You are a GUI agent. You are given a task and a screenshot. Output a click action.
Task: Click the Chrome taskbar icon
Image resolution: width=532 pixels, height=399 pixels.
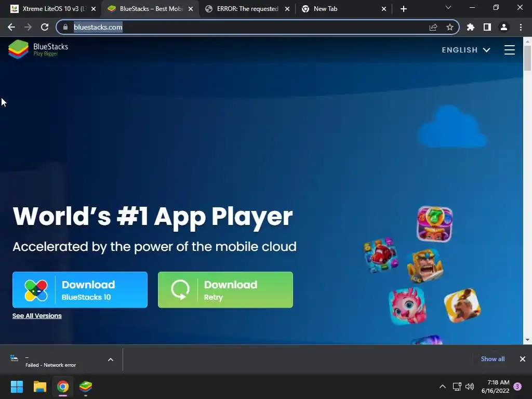tap(63, 387)
